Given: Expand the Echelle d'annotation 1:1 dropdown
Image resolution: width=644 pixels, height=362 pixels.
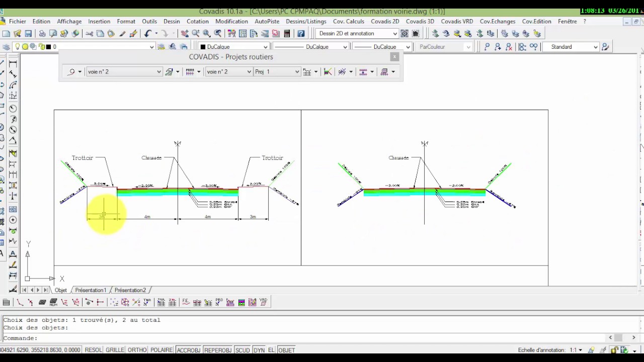Looking at the screenshot, I should pos(576,350).
